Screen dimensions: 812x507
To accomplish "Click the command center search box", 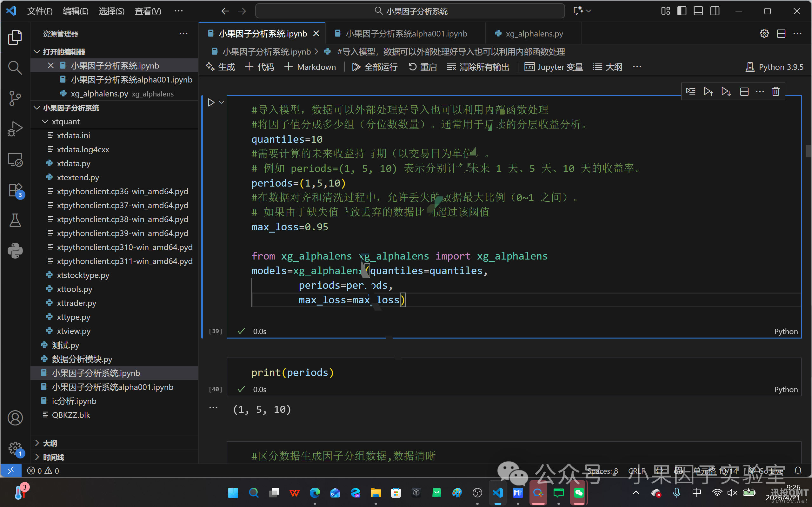I will click(x=410, y=11).
